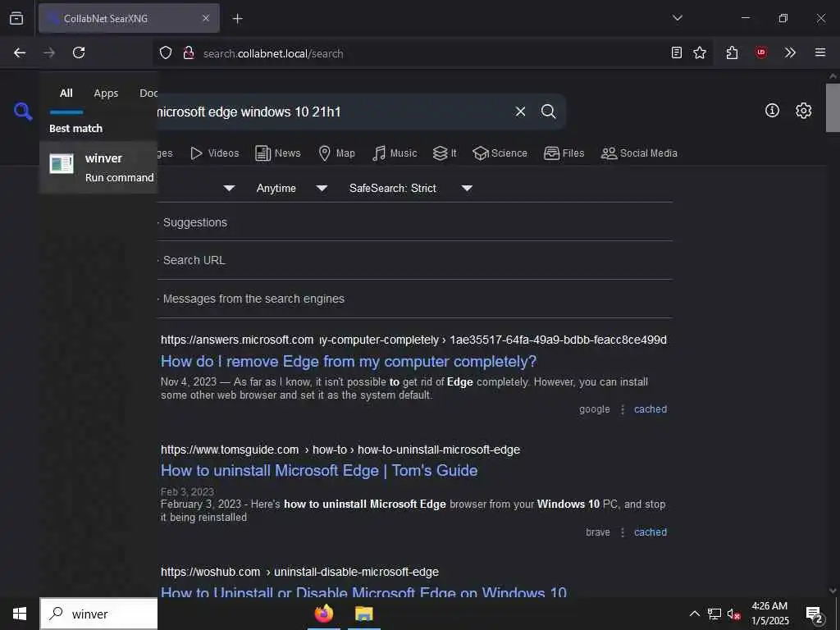Click in the SearXNG search query field
The width and height of the screenshot is (840, 630).
pyautogui.click(x=332, y=112)
